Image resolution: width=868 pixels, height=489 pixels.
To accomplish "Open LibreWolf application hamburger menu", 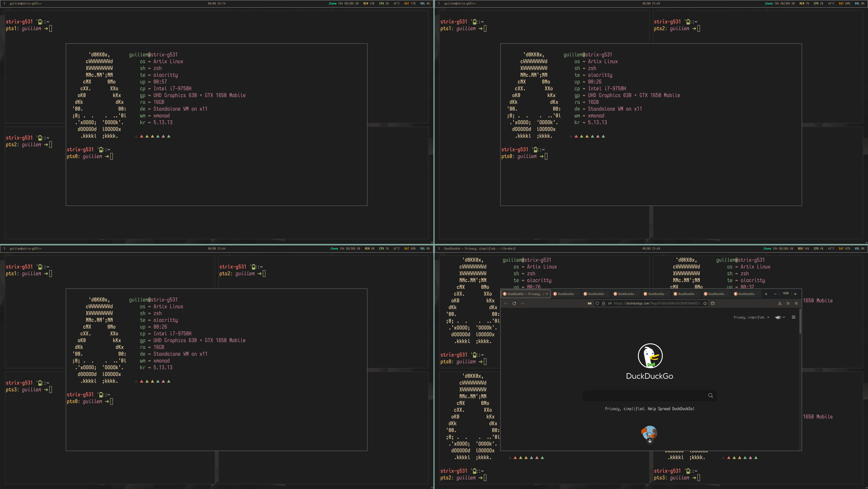I will (796, 304).
